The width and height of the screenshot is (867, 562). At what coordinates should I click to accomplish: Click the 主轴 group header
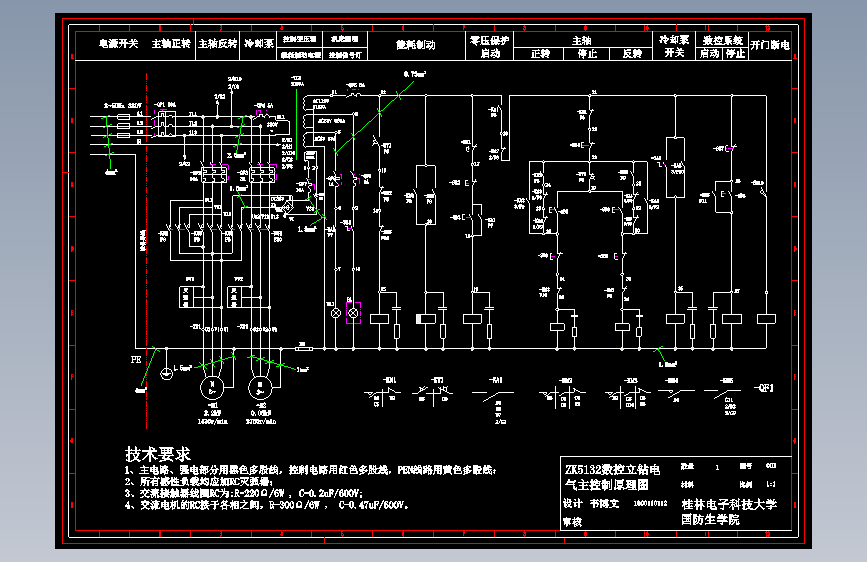(582, 40)
